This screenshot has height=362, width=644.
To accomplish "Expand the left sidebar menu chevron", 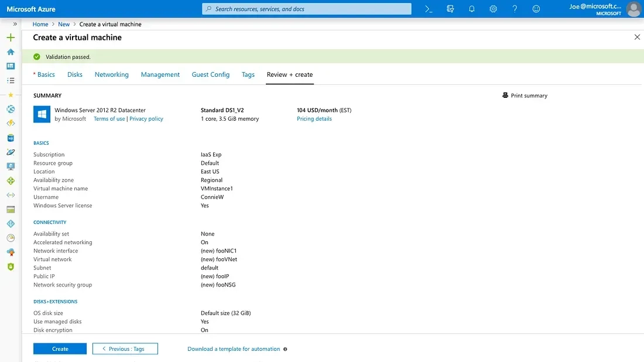I will point(15,24).
